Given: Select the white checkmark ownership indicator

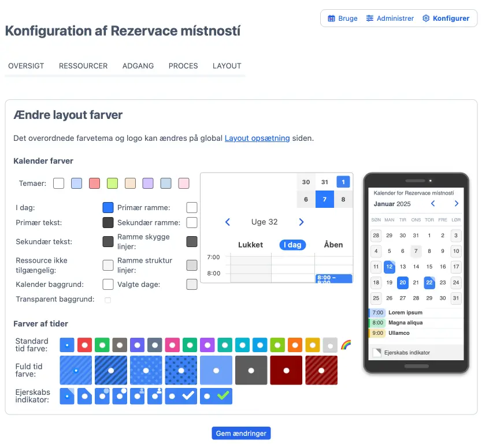Looking at the screenshot, I should point(181,396).
